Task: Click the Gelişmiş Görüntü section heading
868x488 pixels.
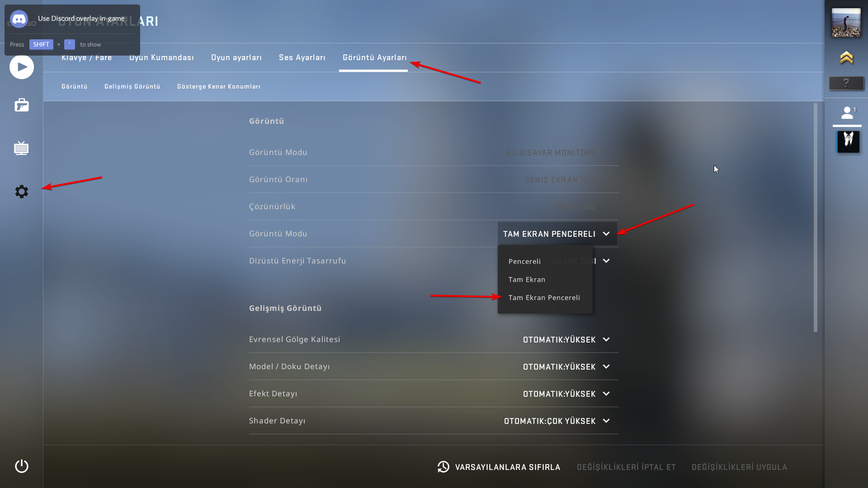Action: 285,308
